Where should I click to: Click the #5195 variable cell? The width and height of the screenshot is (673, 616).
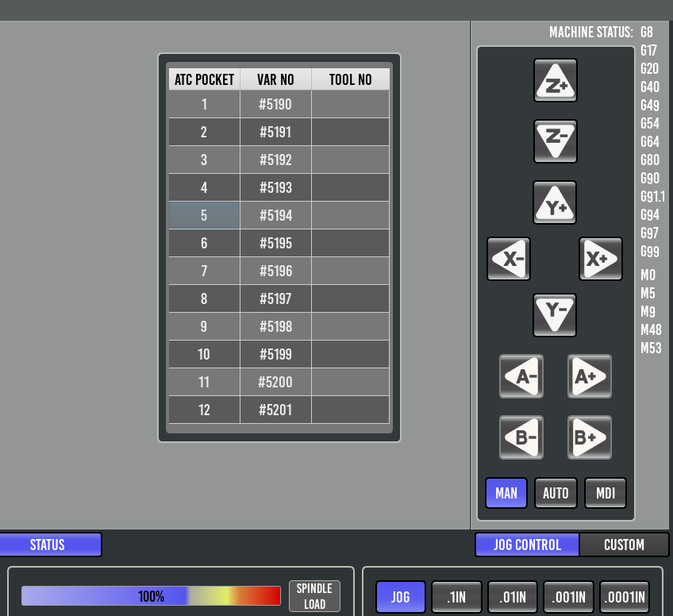coord(275,243)
